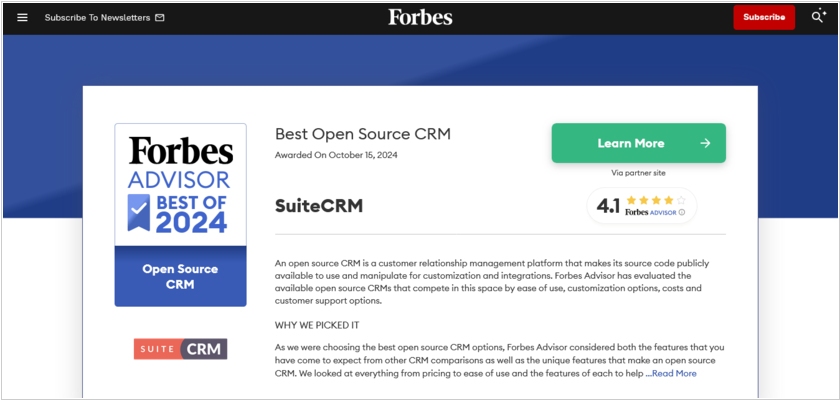Open the search magnifier icon
Screen dimensions: 840x400
click(x=818, y=16)
